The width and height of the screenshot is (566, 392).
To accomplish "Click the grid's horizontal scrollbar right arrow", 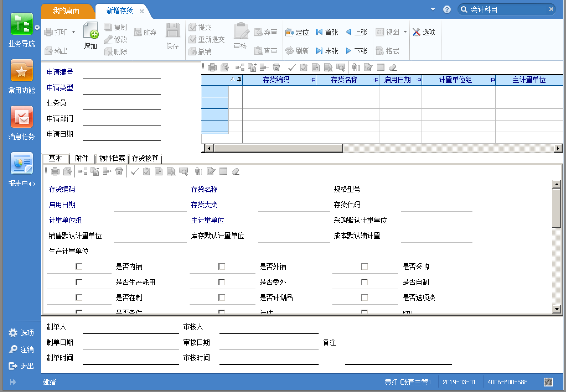I will 558,148.
